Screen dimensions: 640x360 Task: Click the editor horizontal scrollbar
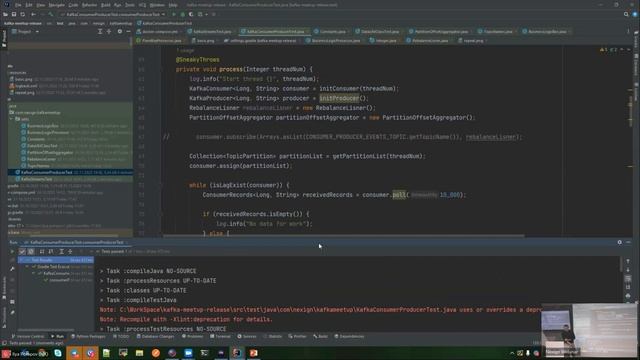click(x=343, y=236)
